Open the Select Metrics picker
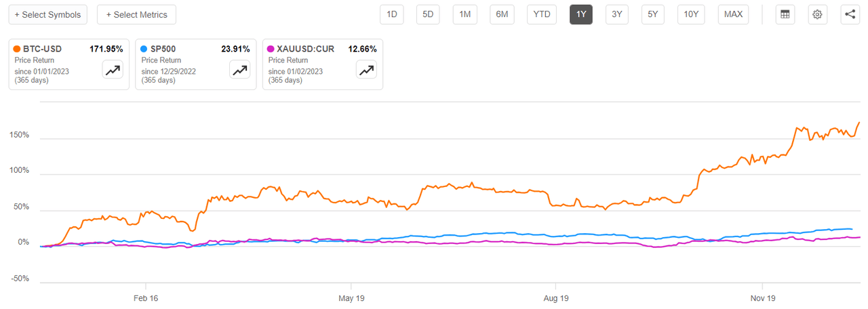The width and height of the screenshot is (868, 309). (136, 14)
